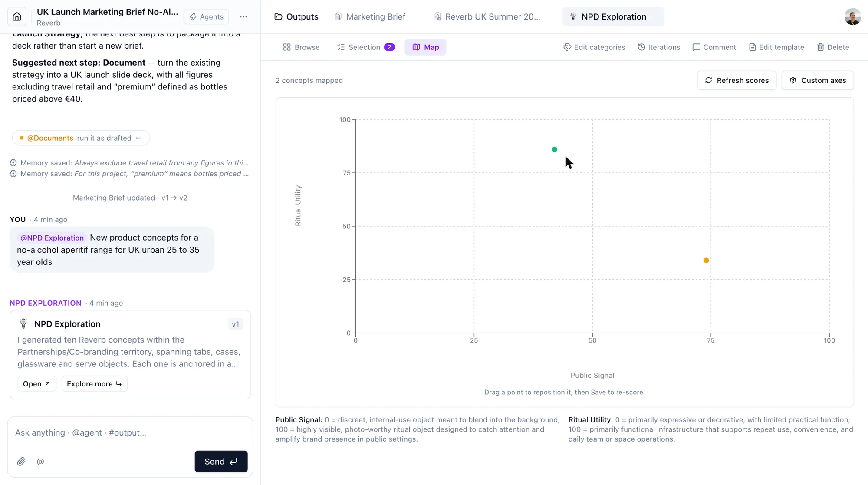This screenshot has height=485, width=868.
Task: Open the Reverb UK Summer tab
Action: pyautogui.click(x=487, y=16)
